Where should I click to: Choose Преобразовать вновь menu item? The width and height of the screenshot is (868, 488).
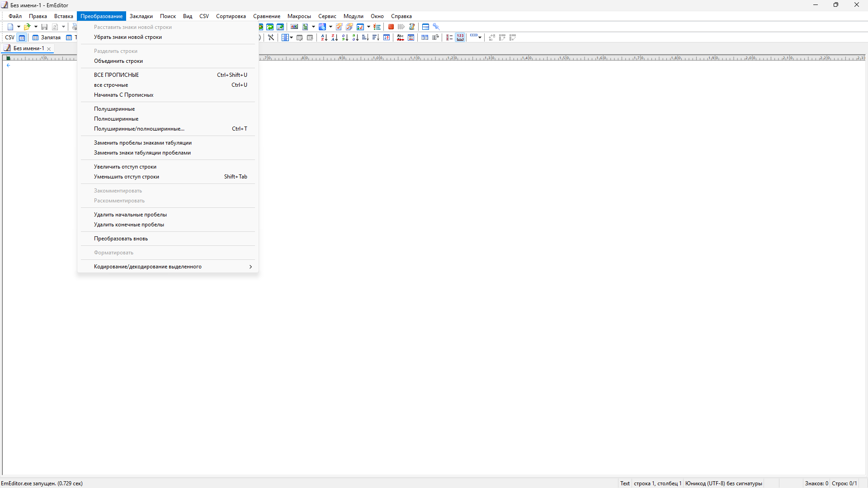click(x=168, y=239)
